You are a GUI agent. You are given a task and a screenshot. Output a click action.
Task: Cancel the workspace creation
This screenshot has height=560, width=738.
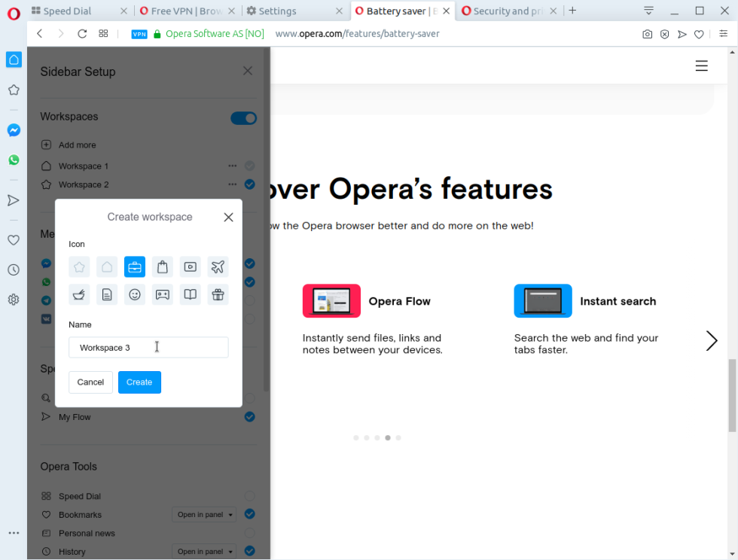[90, 382]
